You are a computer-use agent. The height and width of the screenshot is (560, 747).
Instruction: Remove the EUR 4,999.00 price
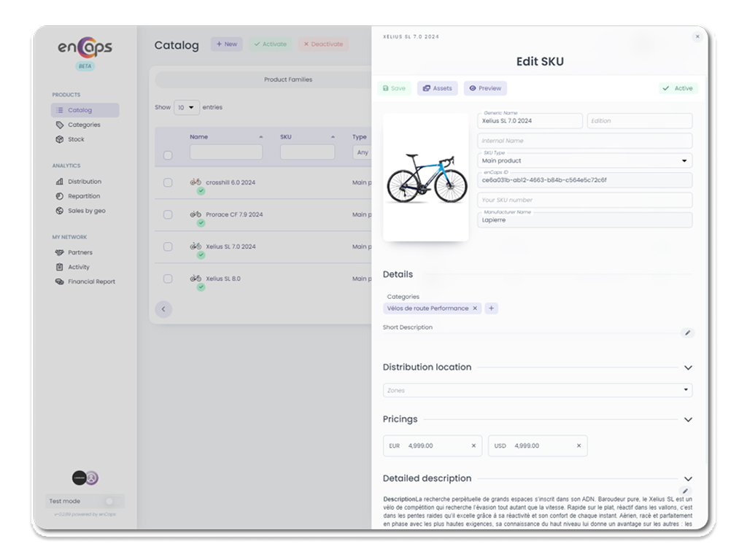click(473, 446)
